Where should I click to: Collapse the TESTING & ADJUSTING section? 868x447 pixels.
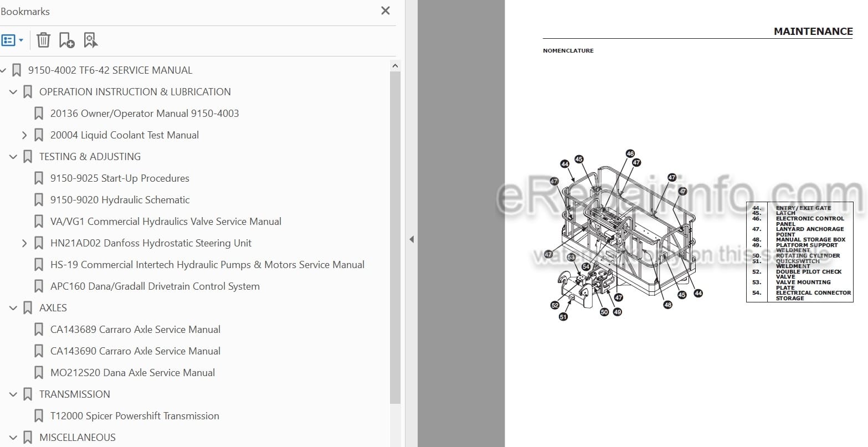(13, 157)
